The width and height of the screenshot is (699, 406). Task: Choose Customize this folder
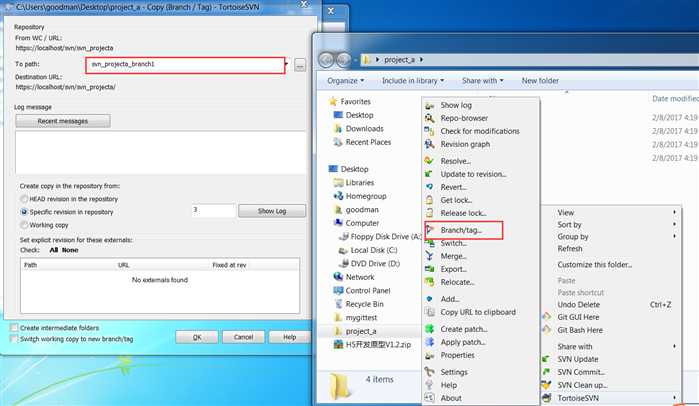595,265
